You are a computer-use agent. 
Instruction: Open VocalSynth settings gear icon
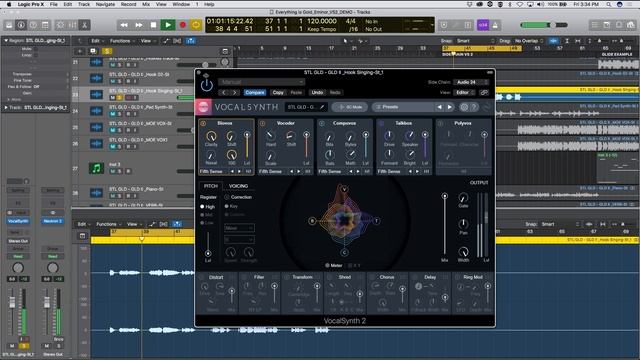point(464,107)
